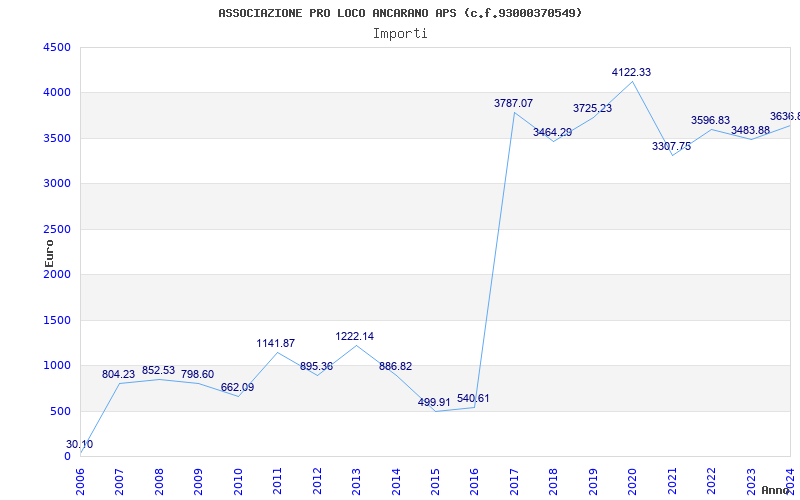Click the x-axis year 2022
Image resolution: width=800 pixels, height=500 pixels.
point(712,482)
